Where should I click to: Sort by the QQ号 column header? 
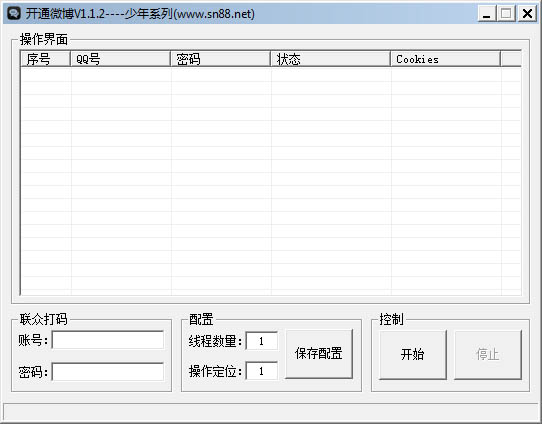121,59
